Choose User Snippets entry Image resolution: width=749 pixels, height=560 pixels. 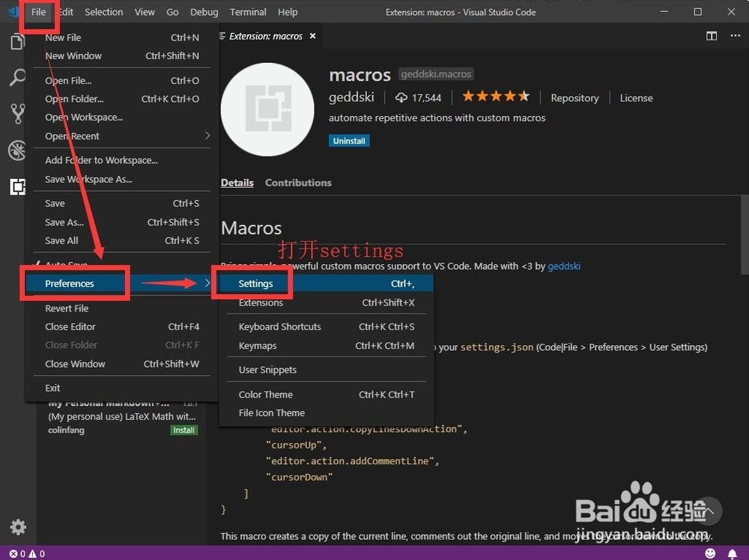[x=327, y=370]
